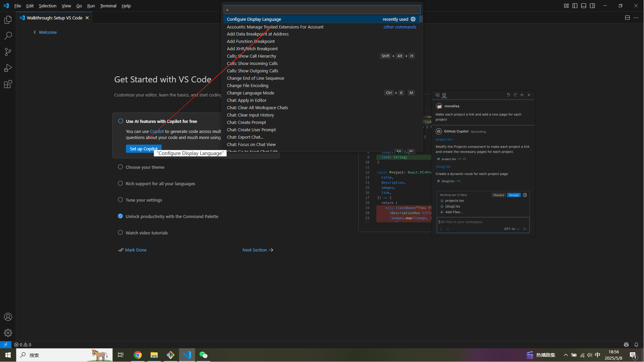Click the notifications bell in status bar
The width and height of the screenshot is (644, 362).
pos(636,345)
